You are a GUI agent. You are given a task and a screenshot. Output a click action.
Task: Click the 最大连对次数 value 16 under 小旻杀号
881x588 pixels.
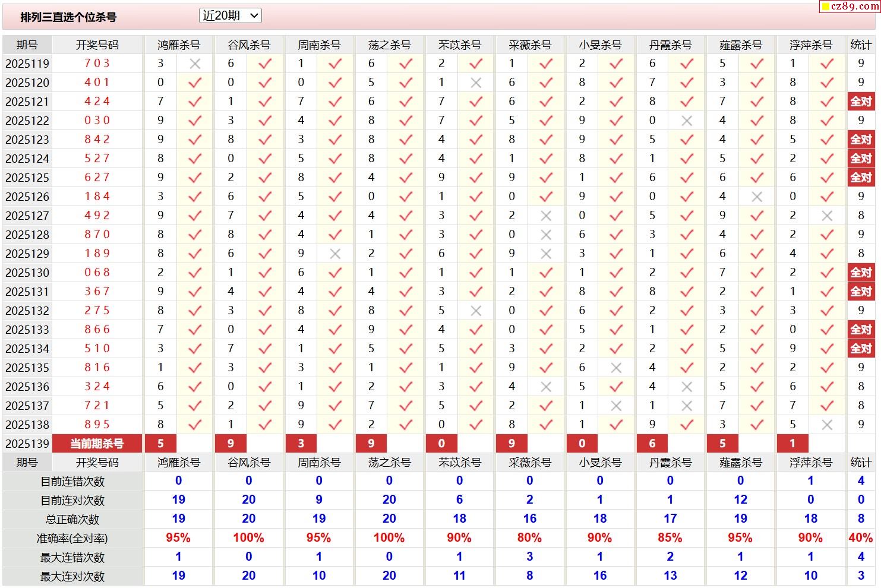tap(600, 576)
